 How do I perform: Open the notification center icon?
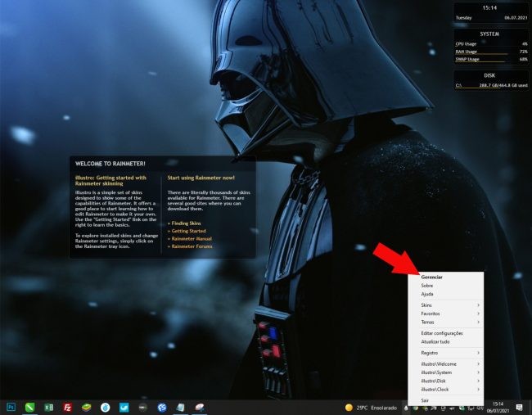tap(520, 407)
